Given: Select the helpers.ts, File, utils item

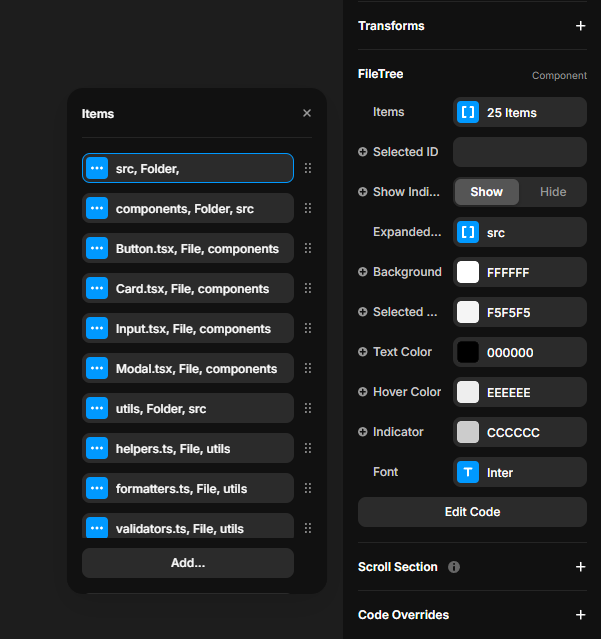Looking at the screenshot, I should click(188, 449).
